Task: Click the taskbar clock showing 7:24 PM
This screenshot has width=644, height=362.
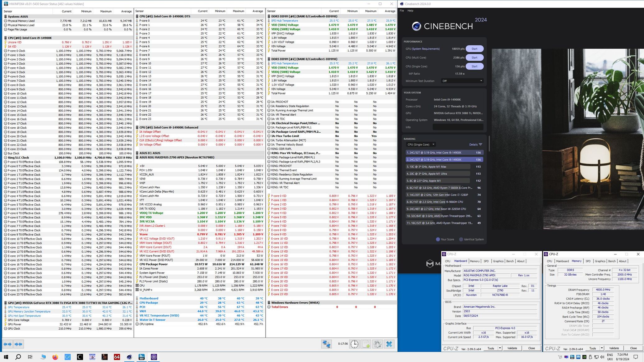Action: [623, 357]
